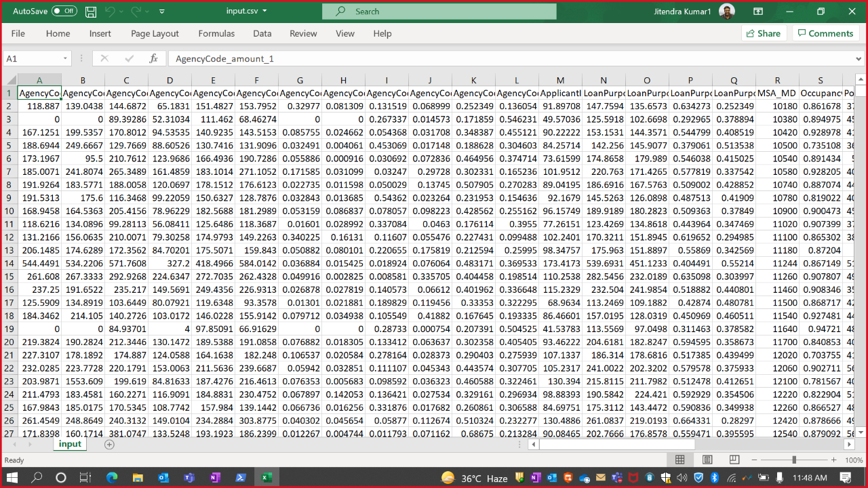
Task: Click the Save icon in title bar
Action: click(91, 12)
